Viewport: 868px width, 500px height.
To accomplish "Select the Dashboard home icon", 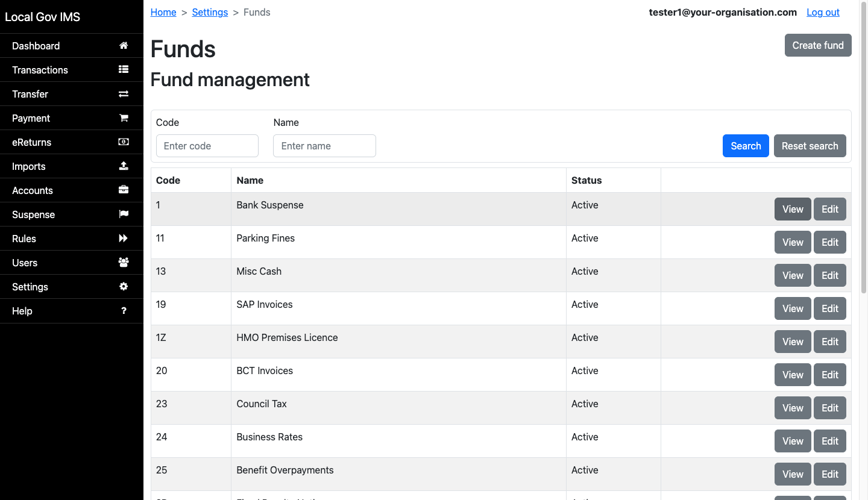I will 124,45.
